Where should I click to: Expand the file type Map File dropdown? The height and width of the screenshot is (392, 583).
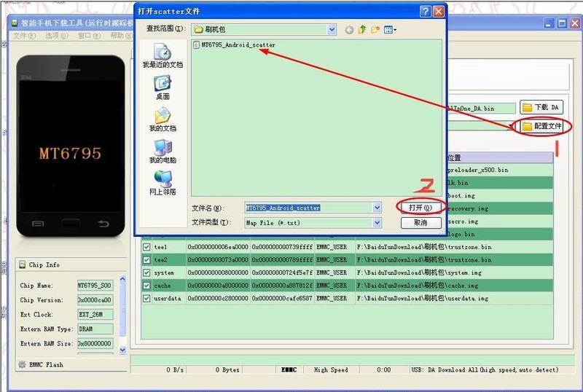(x=377, y=222)
